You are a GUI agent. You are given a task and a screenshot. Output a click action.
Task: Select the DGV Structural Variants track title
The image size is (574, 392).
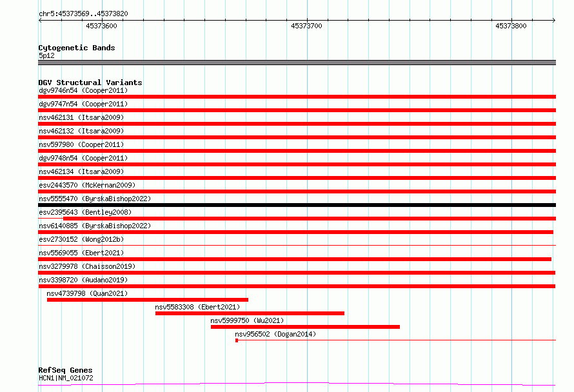tap(90, 83)
